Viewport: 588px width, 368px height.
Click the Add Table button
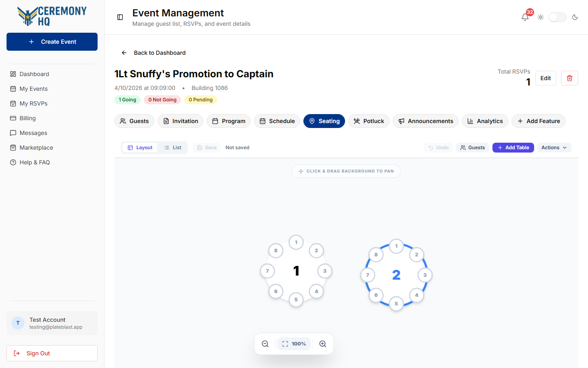pyautogui.click(x=513, y=148)
